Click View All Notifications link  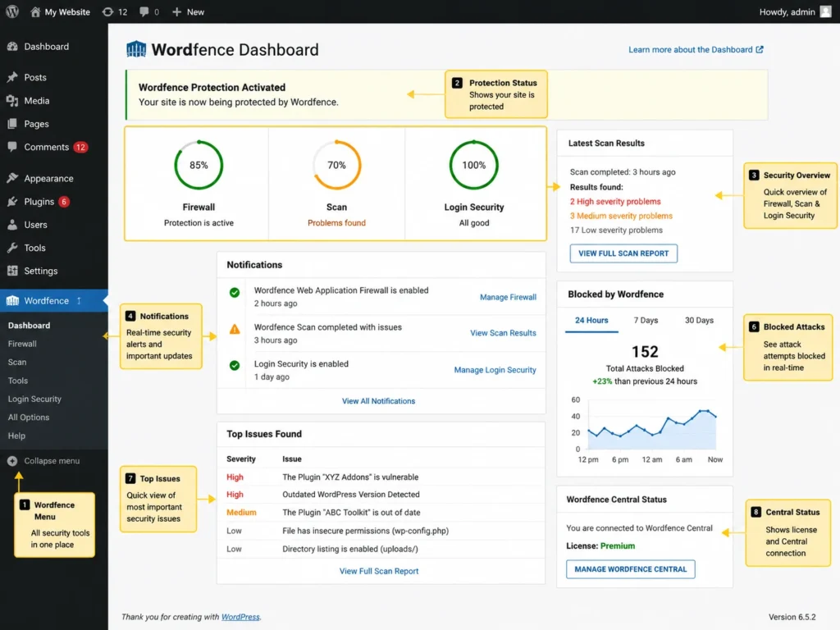[379, 400]
